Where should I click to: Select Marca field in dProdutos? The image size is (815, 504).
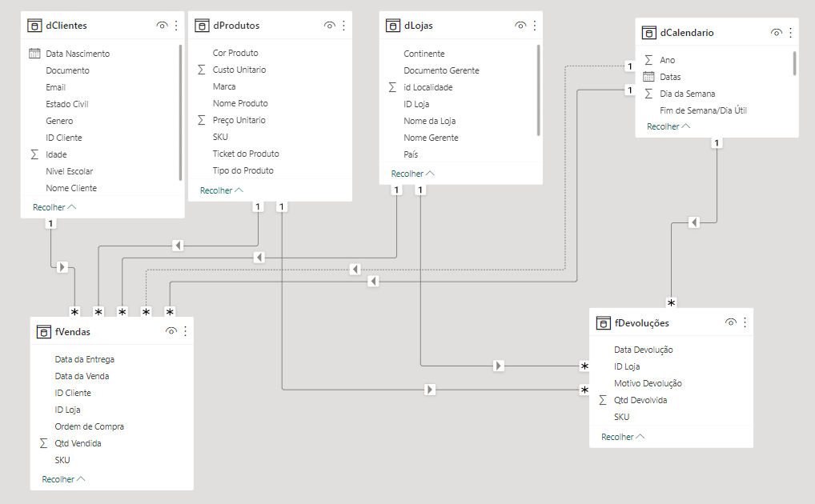224,86
